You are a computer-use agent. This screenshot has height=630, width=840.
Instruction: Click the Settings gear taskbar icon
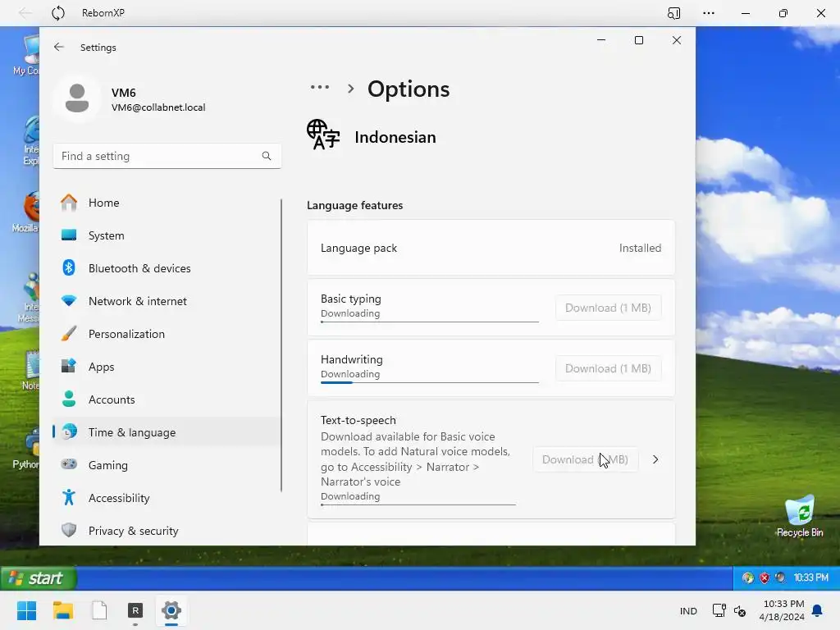[x=171, y=610]
